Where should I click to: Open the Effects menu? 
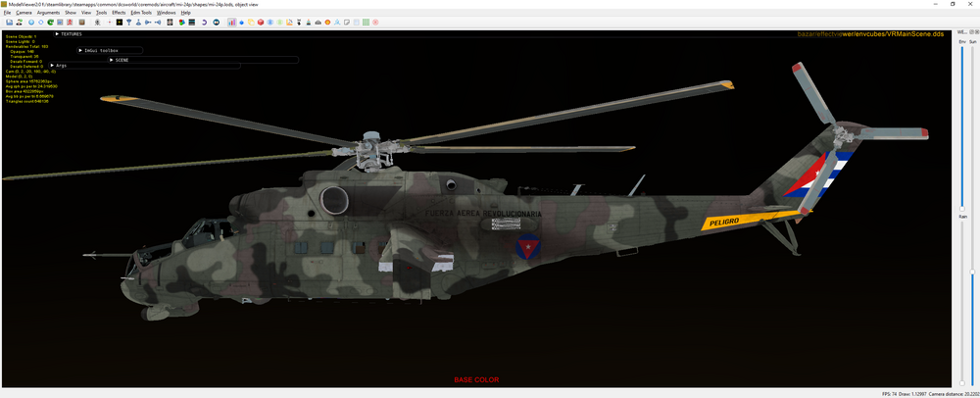(x=119, y=13)
